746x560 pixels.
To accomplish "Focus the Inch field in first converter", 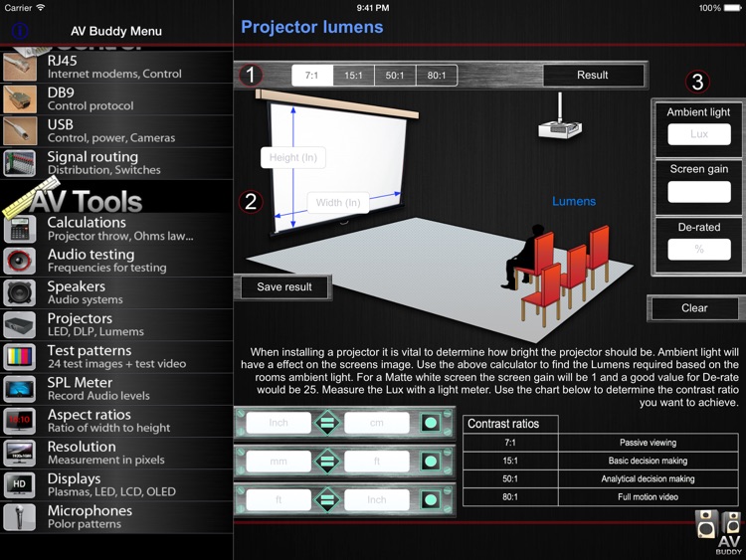I will pos(279,423).
